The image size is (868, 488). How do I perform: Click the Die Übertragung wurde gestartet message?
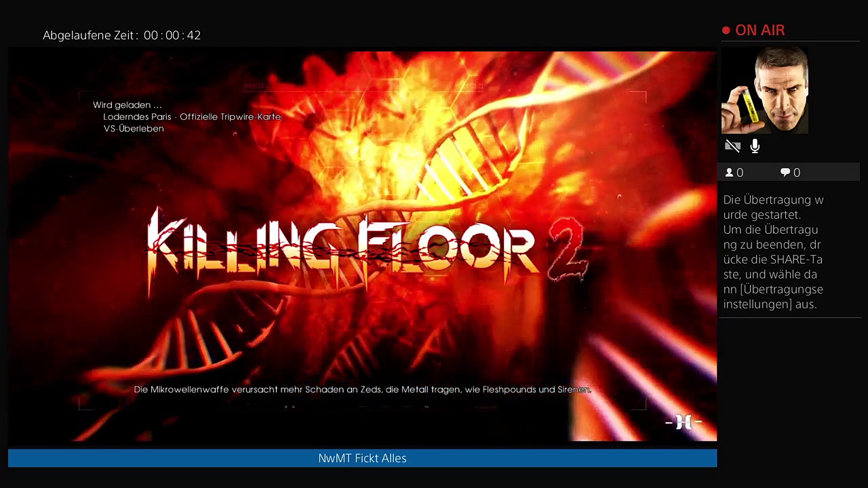(x=773, y=207)
